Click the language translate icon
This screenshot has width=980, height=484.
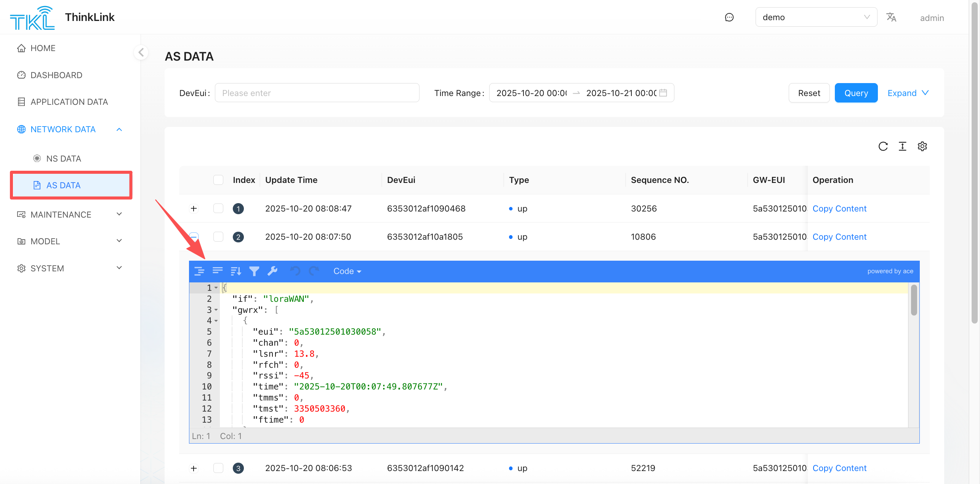[891, 17]
